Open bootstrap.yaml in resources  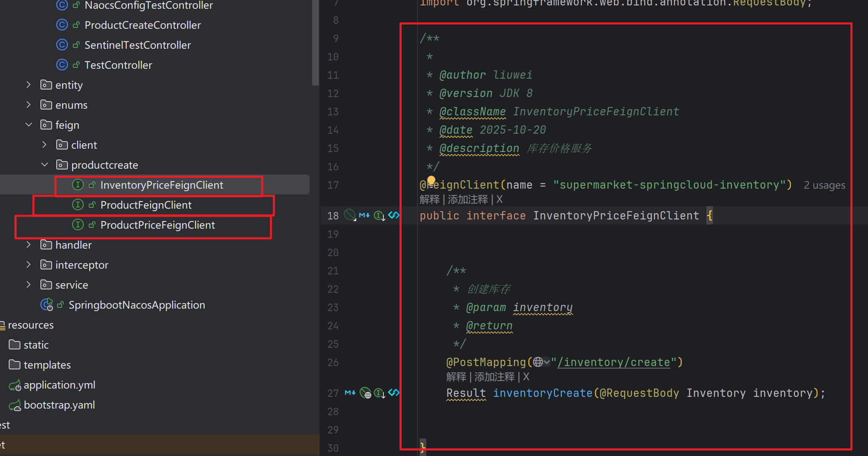[59, 405]
